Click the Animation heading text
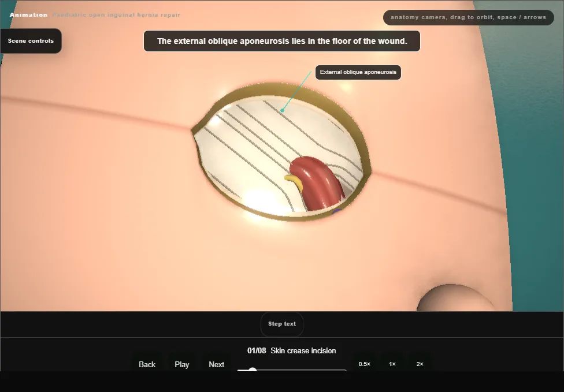 tap(29, 15)
